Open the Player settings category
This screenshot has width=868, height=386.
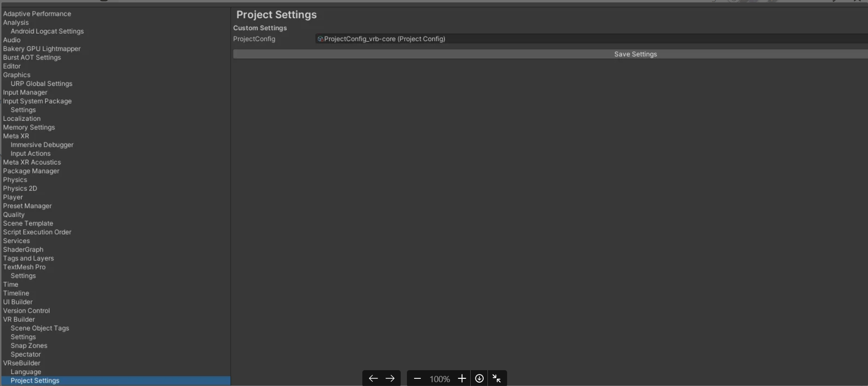tap(13, 197)
